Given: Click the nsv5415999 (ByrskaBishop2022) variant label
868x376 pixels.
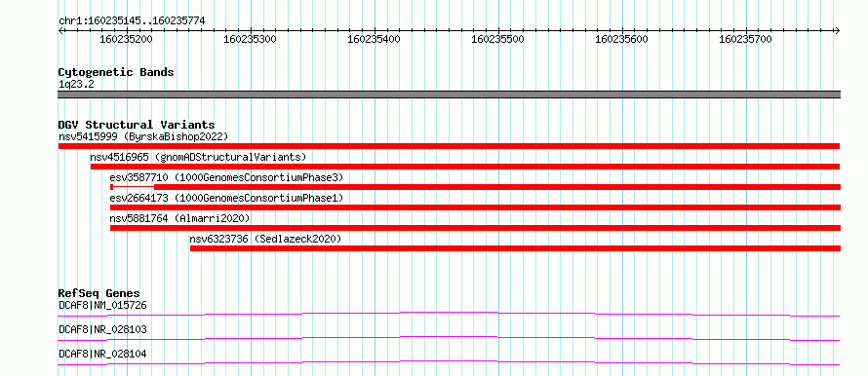Looking at the screenshot, I should (143, 136).
